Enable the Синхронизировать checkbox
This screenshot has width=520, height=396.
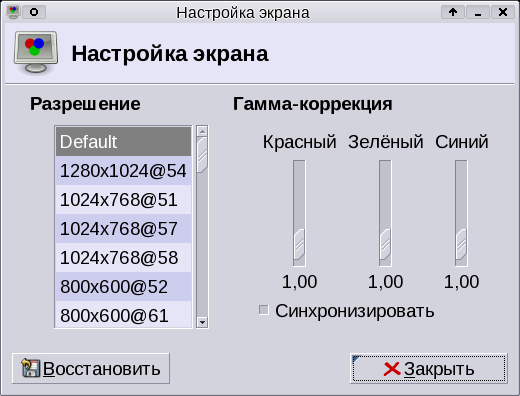[264, 310]
